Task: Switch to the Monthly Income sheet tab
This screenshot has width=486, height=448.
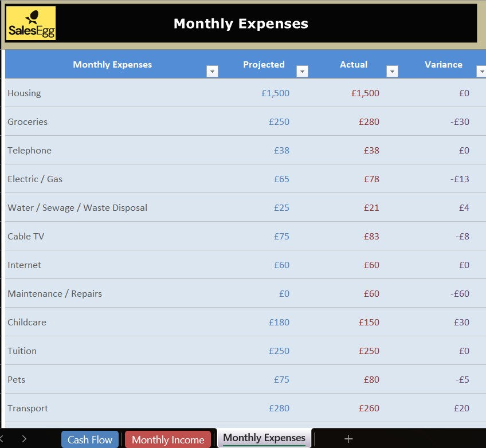Action: [168, 439]
